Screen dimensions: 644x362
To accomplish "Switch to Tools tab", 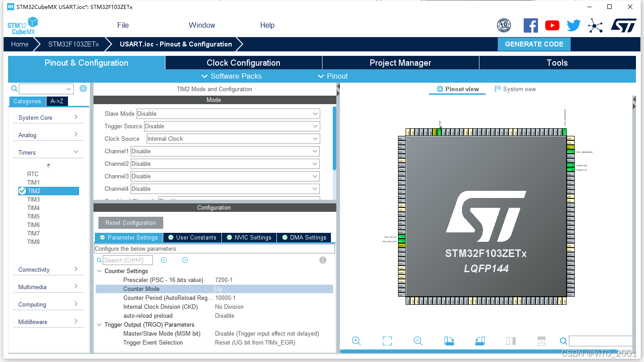I will tap(557, 63).
